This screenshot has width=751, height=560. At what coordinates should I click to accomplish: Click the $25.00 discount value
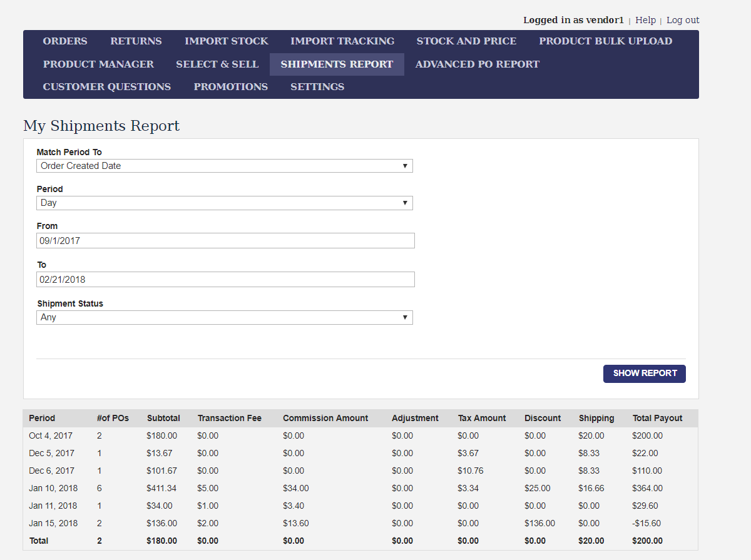[x=538, y=488]
